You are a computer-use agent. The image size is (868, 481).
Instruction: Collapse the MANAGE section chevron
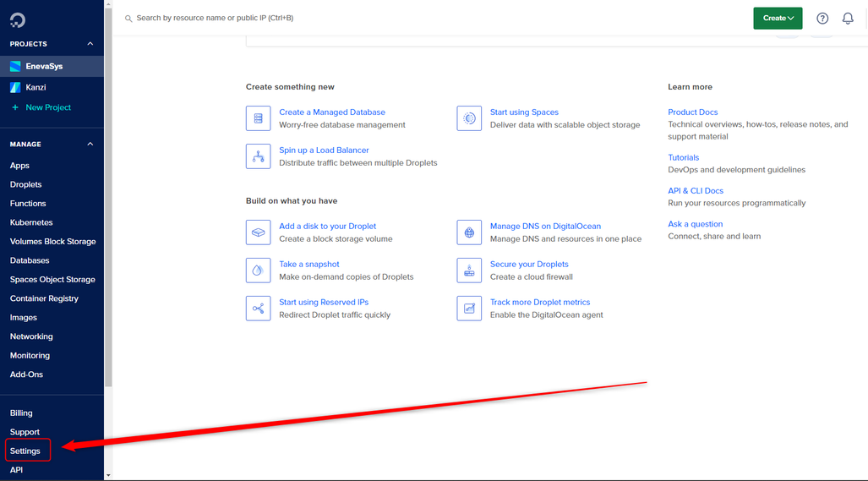pyautogui.click(x=90, y=144)
